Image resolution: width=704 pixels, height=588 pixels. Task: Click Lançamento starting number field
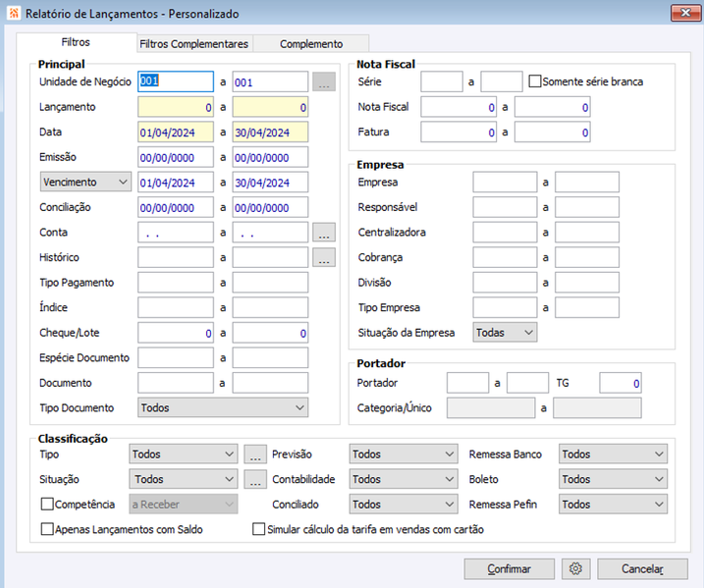click(x=176, y=107)
